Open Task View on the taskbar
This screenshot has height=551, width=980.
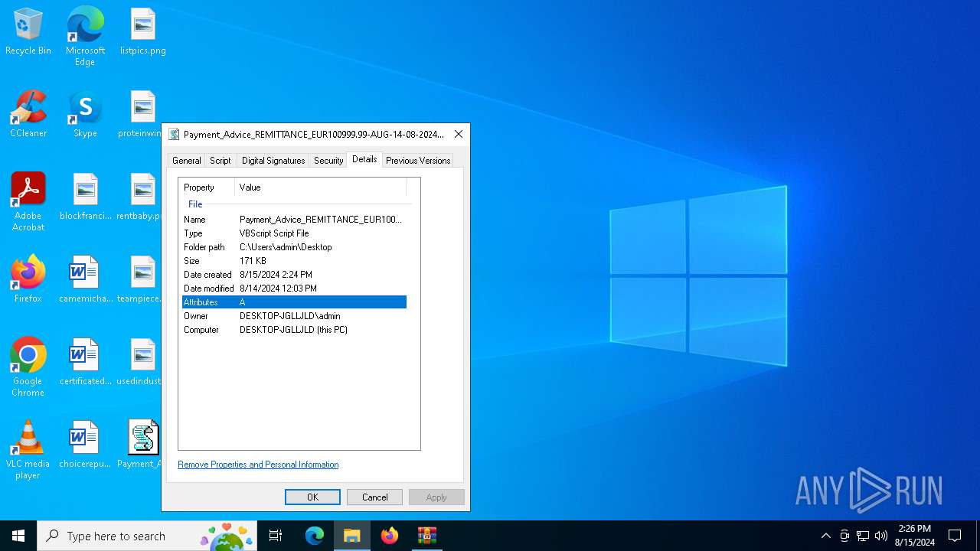click(276, 536)
